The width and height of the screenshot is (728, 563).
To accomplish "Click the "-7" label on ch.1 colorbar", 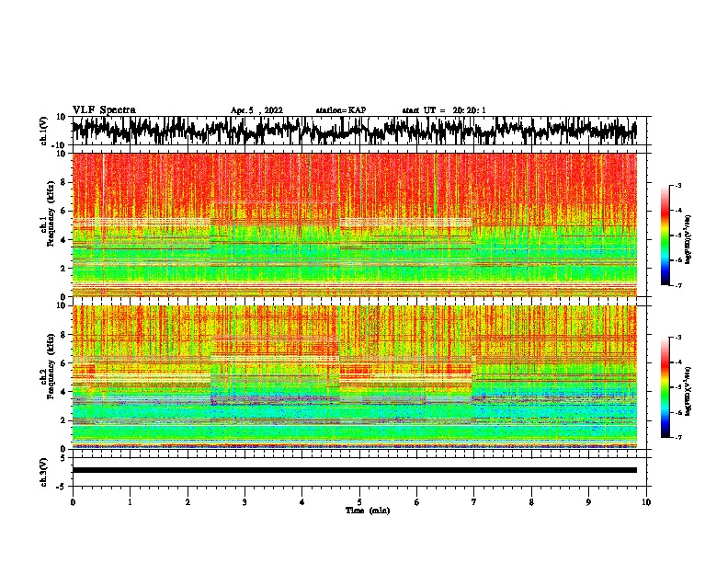I will (678, 285).
